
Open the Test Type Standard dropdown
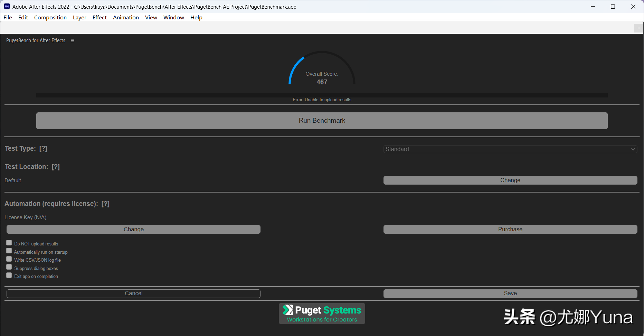tap(510, 149)
